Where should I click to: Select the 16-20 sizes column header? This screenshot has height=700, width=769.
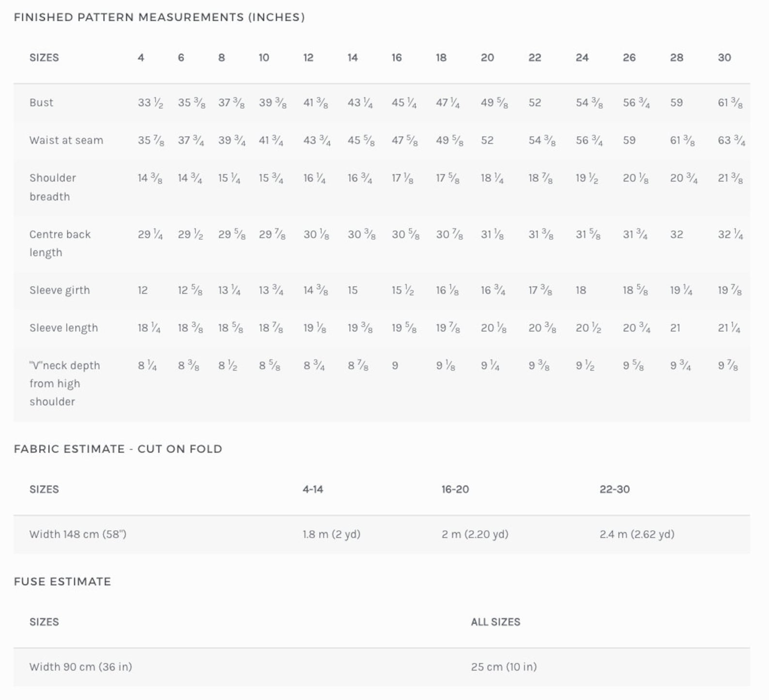coord(455,489)
